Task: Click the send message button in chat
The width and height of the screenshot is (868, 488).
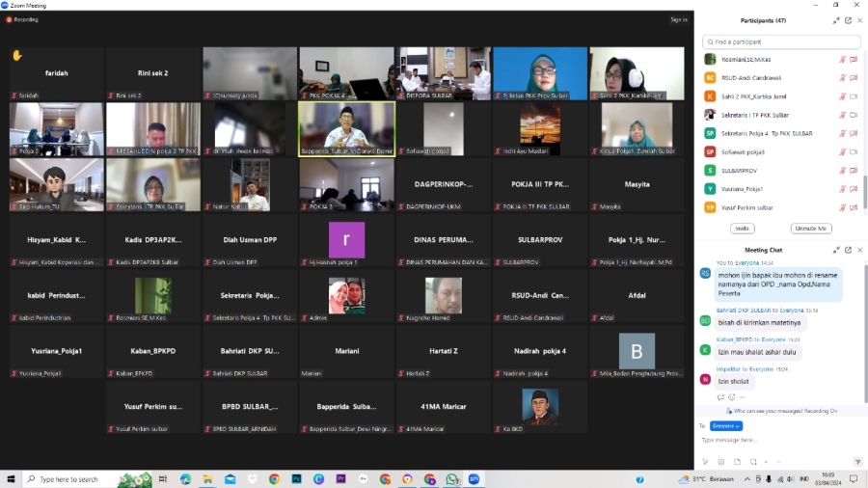Action: click(857, 462)
